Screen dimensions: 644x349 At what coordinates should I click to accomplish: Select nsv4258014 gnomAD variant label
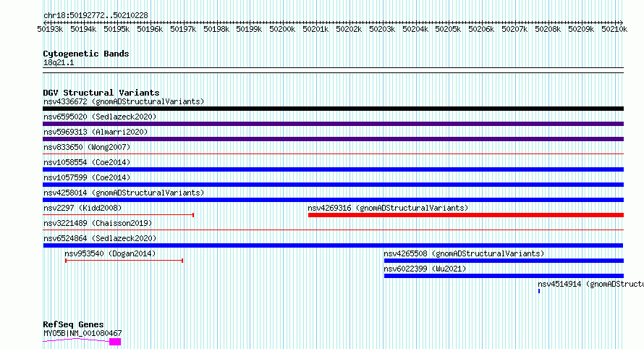[124, 193]
